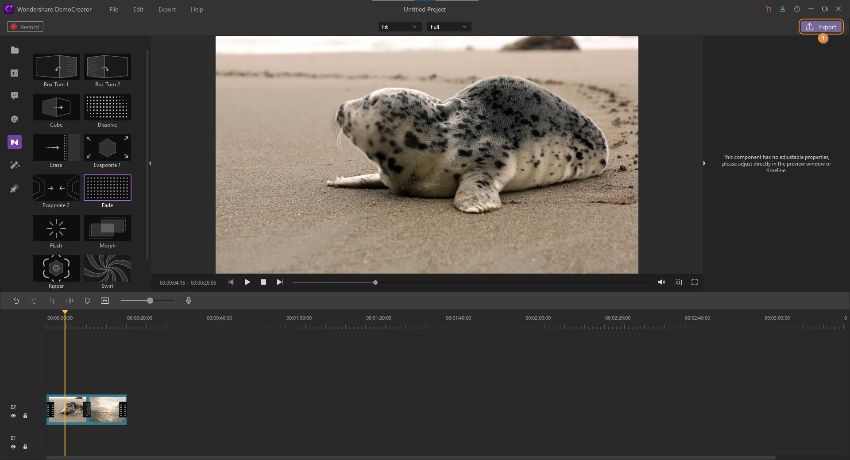Add a marker to the timeline

pyautogui.click(x=87, y=301)
